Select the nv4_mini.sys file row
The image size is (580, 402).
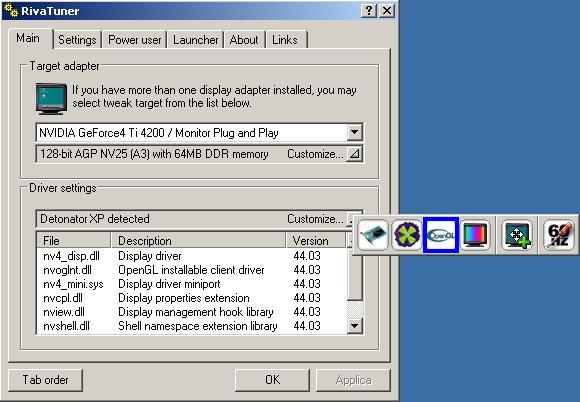pyautogui.click(x=192, y=284)
